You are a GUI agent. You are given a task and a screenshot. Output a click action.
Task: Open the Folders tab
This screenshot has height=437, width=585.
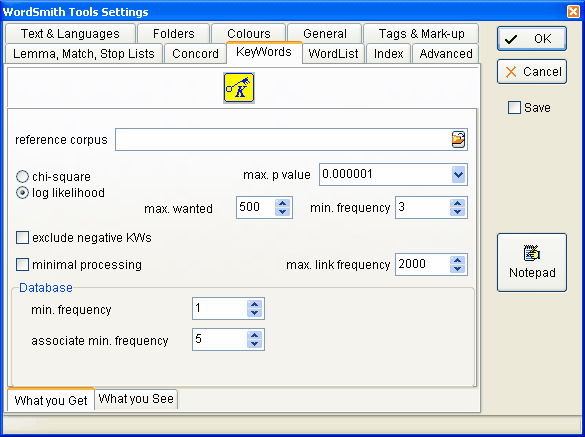pyautogui.click(x=173, y=34)
